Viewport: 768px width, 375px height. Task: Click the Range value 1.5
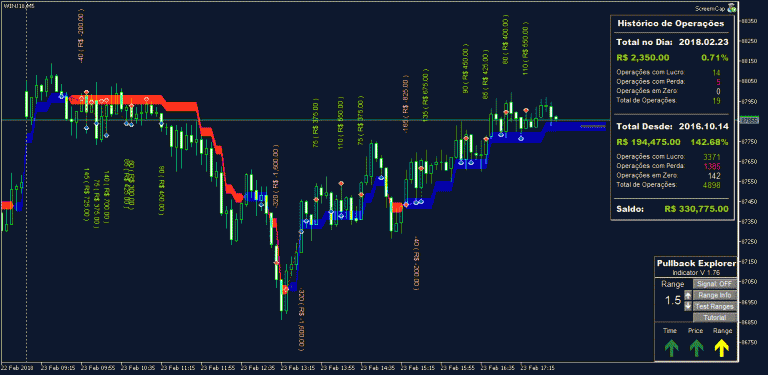pos(672,301)
